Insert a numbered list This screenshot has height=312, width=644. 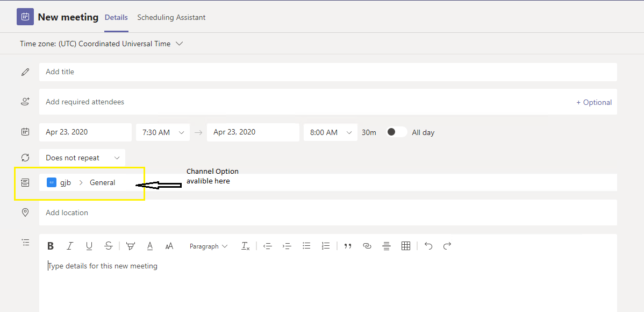pos(326,246)
